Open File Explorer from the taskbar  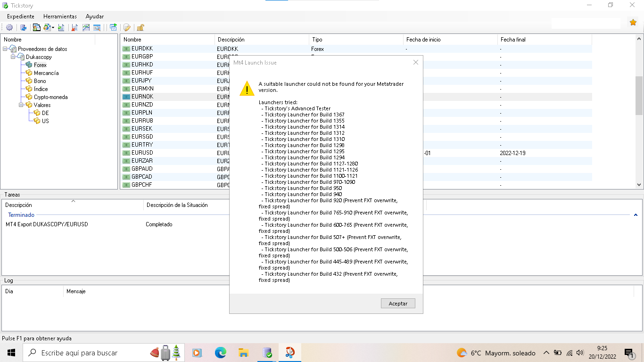click(243, 353)
